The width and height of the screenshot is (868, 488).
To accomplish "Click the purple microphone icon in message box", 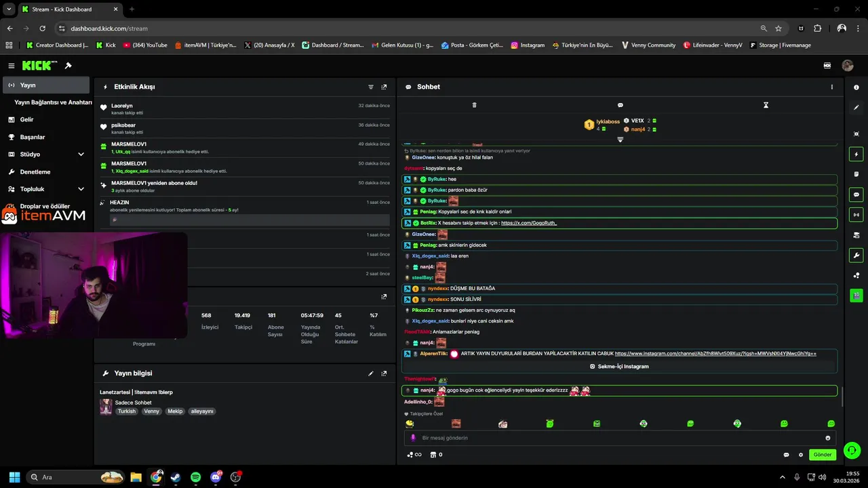I will tap(413, 438).
